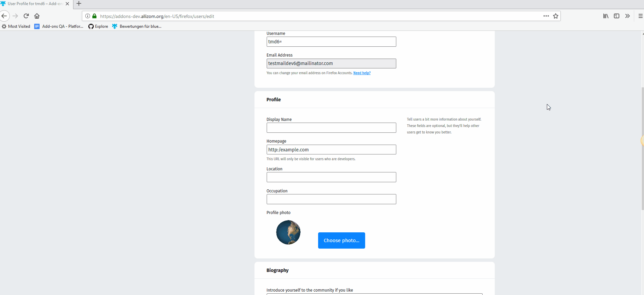Edit the Username field

tap(331, 42)
